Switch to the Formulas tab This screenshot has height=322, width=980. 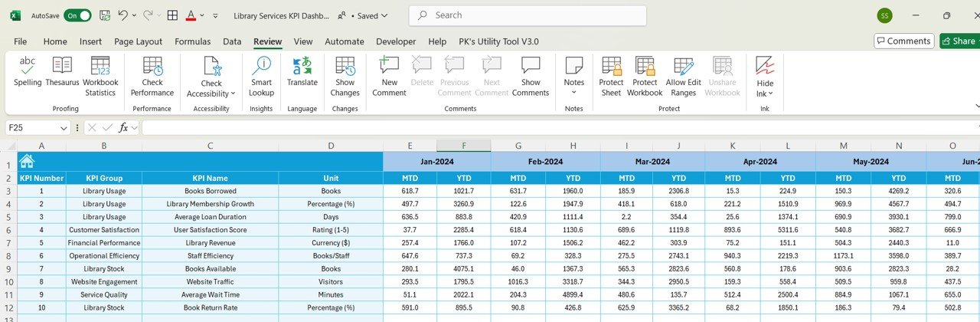coord(192,41)
